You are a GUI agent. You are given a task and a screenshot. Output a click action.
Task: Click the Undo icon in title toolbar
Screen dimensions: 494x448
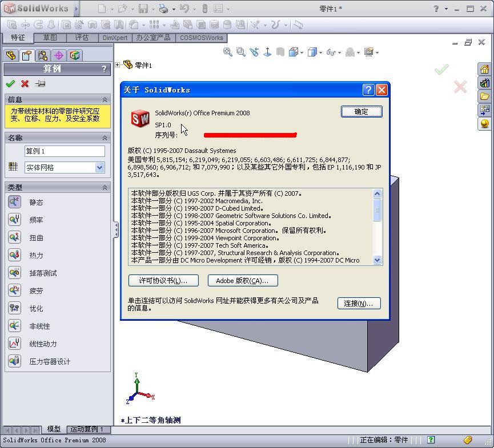point(184,9)
